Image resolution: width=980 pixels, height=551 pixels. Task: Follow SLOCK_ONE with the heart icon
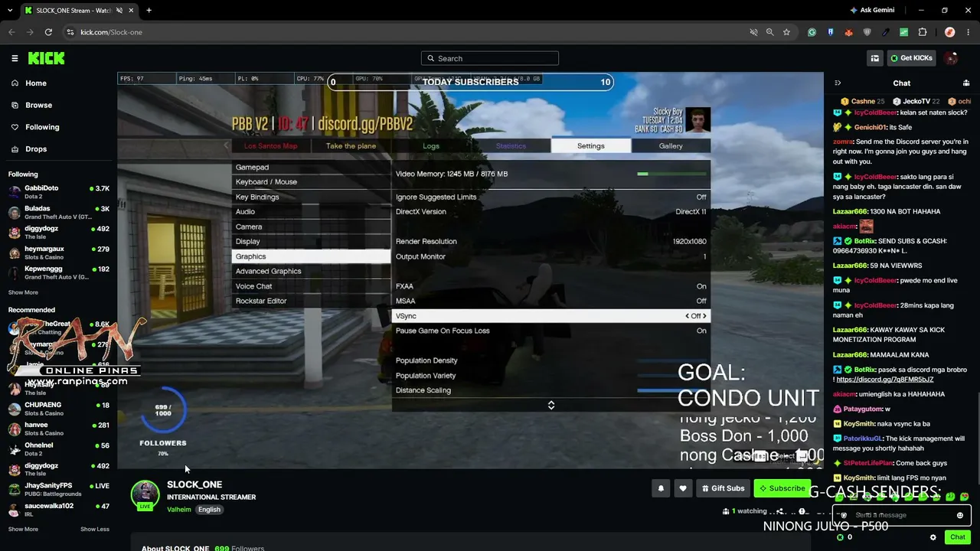pos(683,488)
